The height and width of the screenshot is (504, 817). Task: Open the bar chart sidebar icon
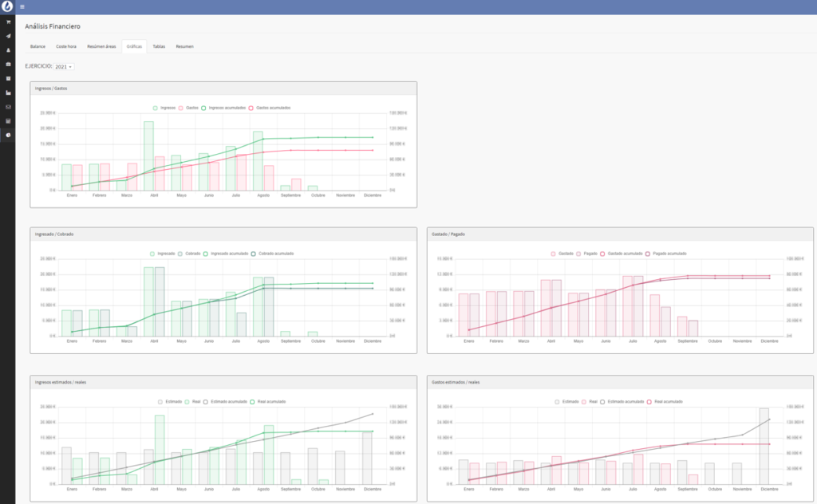[x=8, y=93]
